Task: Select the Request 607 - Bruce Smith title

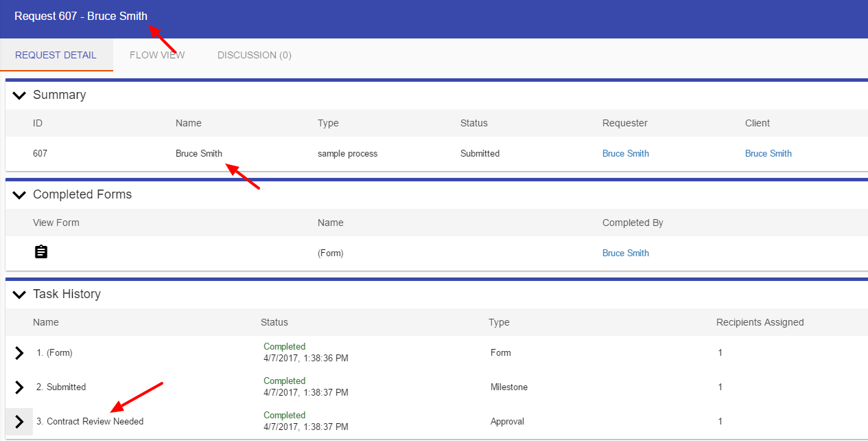Action: click(x=81, y=16)
